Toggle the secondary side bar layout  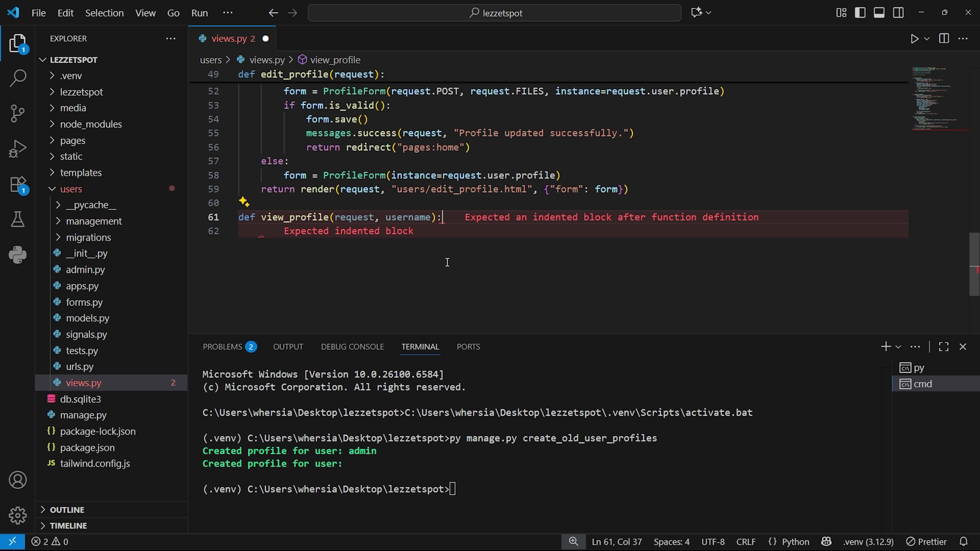click(x=899, y=12)
